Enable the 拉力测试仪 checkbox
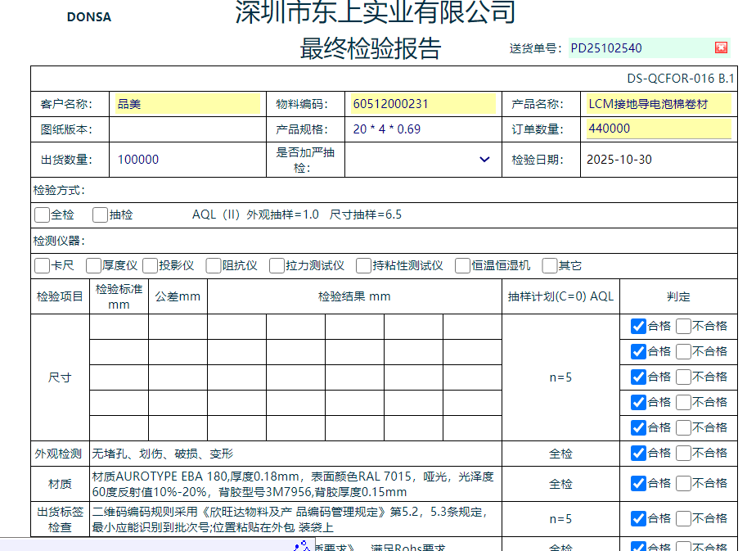This screenshot has height=551, width=756. (x=277, y=265)
